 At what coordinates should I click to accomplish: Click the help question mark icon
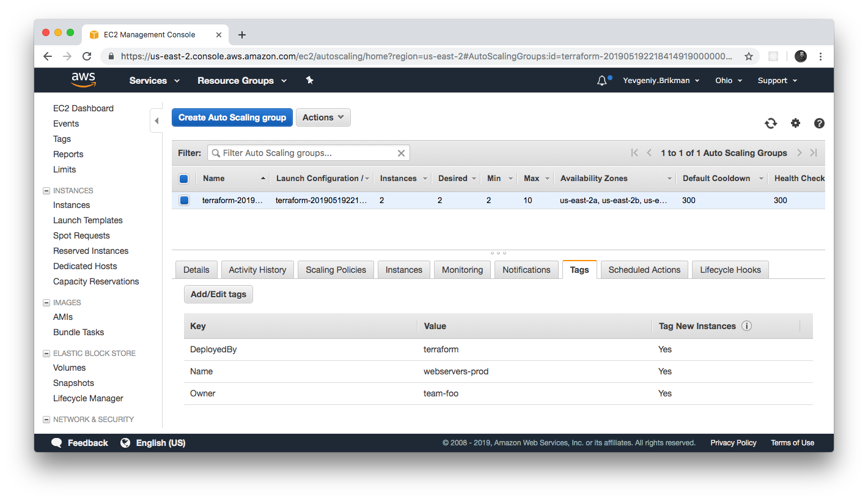click(819, 124)
